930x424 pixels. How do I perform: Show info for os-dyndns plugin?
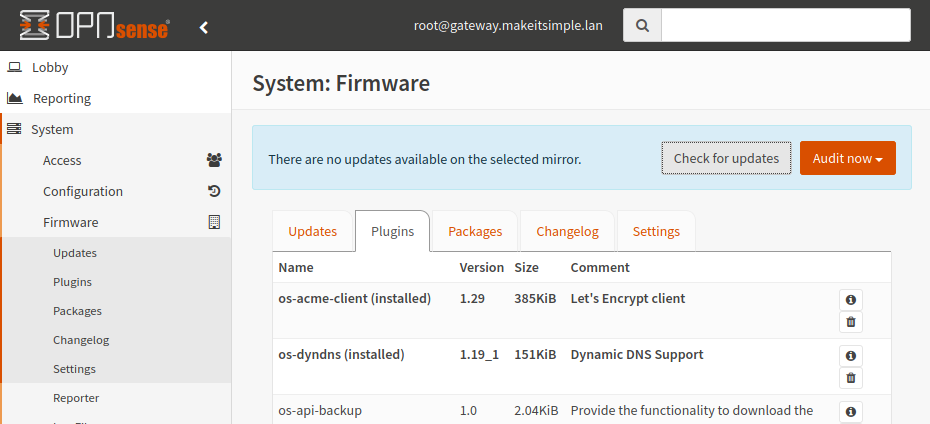click(x=850, y=355)
